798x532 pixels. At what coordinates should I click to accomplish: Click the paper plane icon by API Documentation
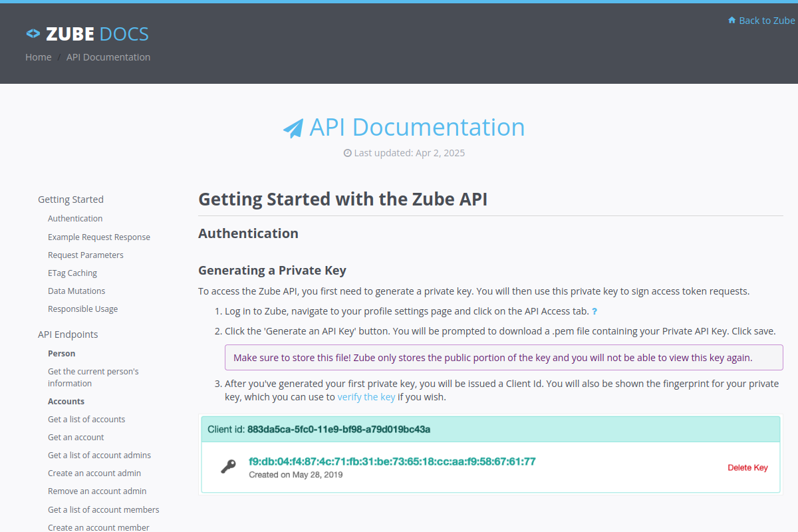293,128
